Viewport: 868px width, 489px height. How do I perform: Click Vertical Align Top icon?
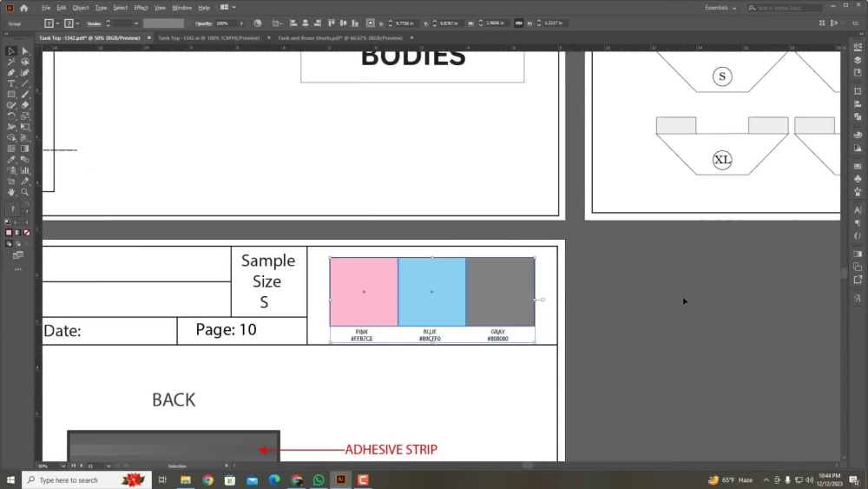coord(331,23)
